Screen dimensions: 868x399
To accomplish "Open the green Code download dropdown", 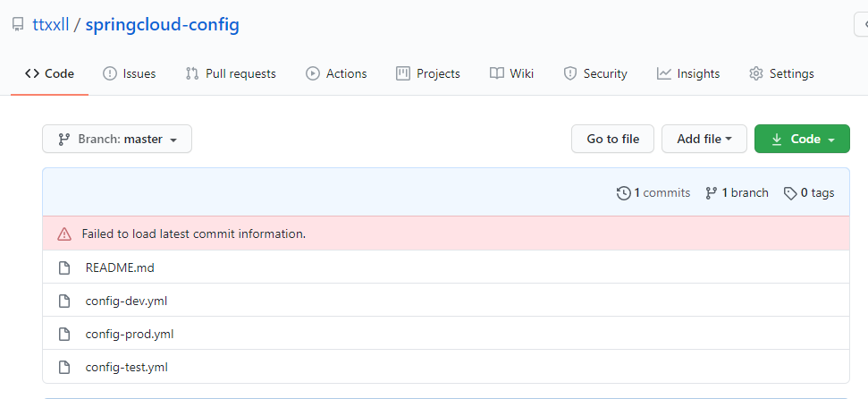I will [x=802, y=139].
